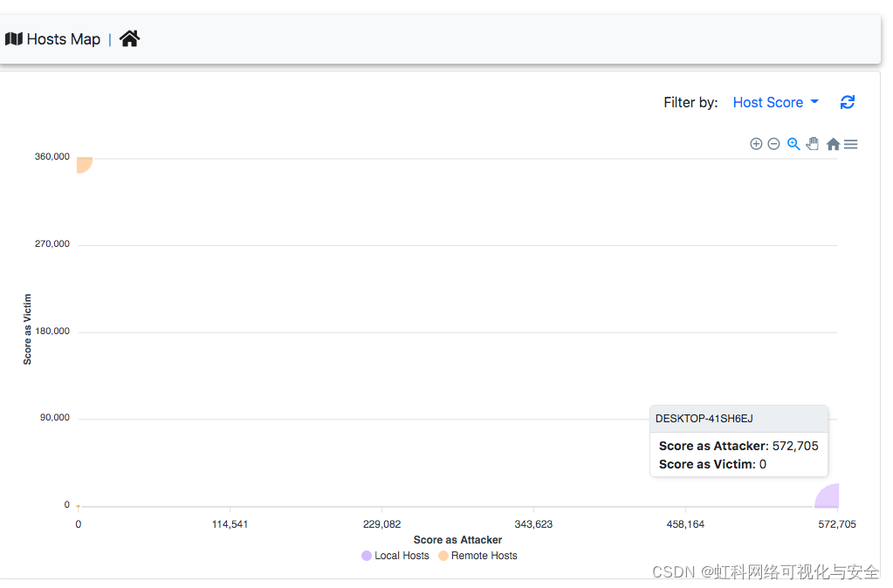Click the 270,000 y-axis label
893x588 pixels.
pyautogui.click(x=52, y=243)
